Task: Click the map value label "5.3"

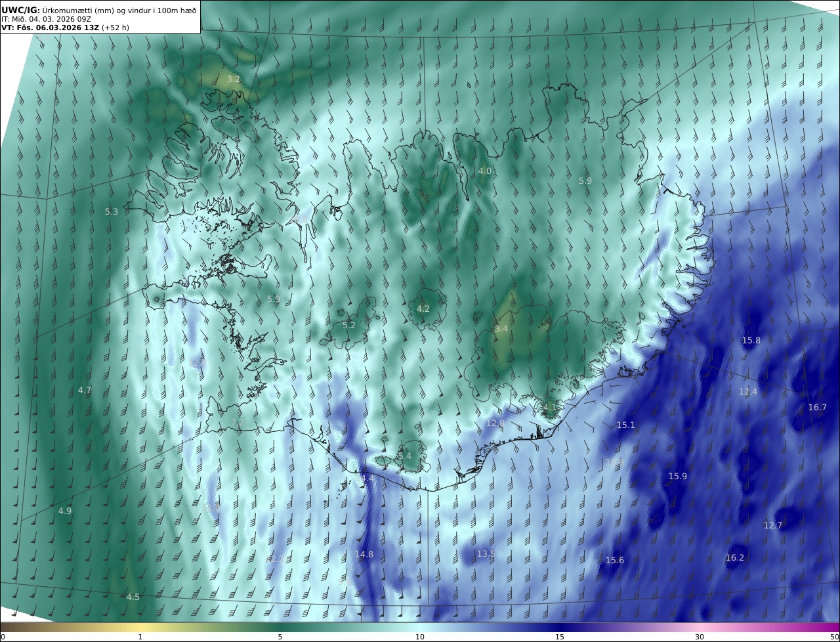Action: (112, 212)
